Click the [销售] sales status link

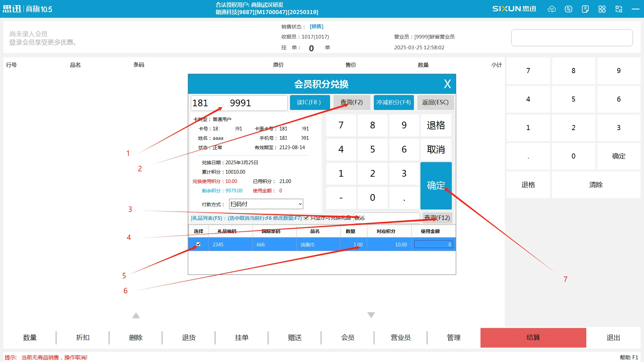[x=316, y=26]
